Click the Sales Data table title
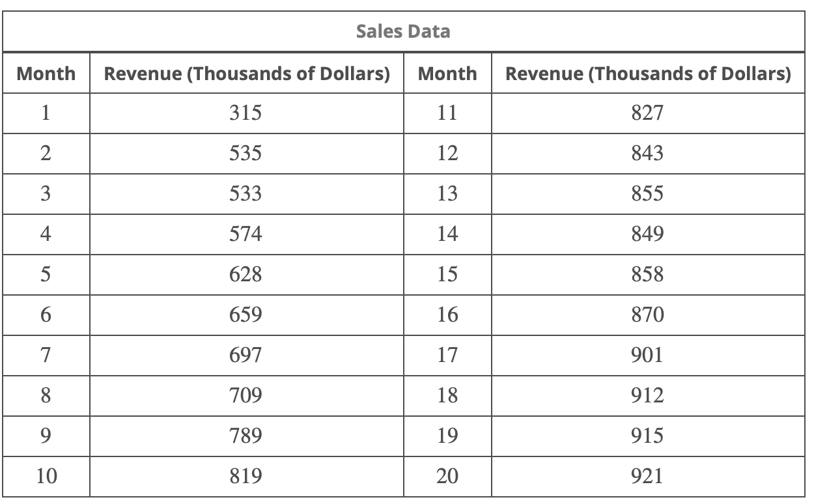 point(403,31)
